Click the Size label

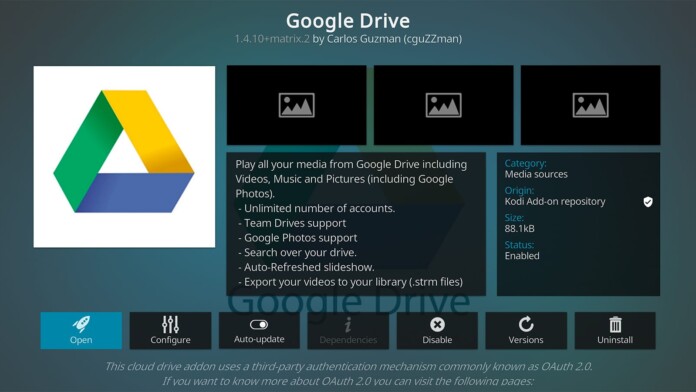click(x=514, y=218)
